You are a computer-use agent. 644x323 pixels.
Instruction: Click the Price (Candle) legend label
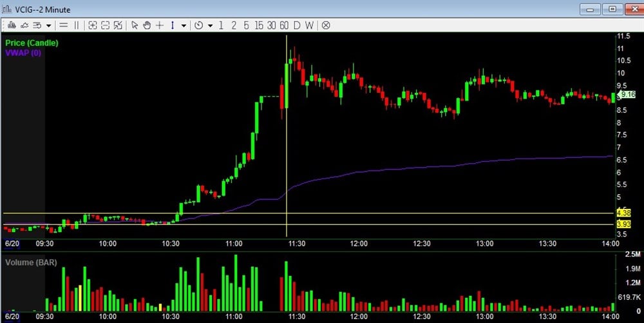pos(32,43)
